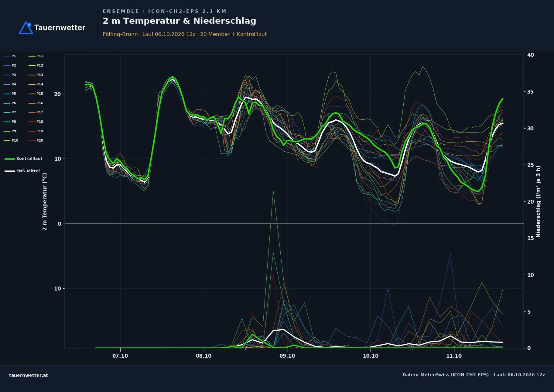Viewport: 554px width, 392px height.
Task: Click the P2 legend entry
Action: tap(10, 66)
